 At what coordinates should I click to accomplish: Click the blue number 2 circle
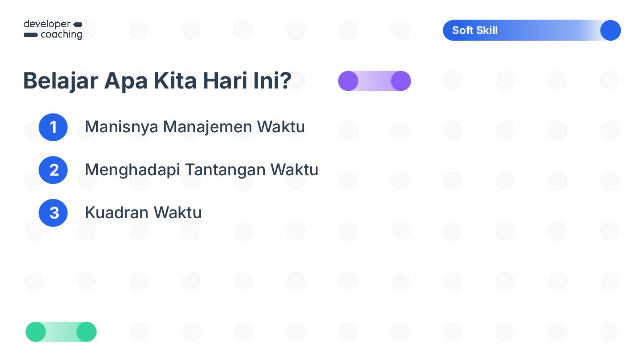click(53, 170)
